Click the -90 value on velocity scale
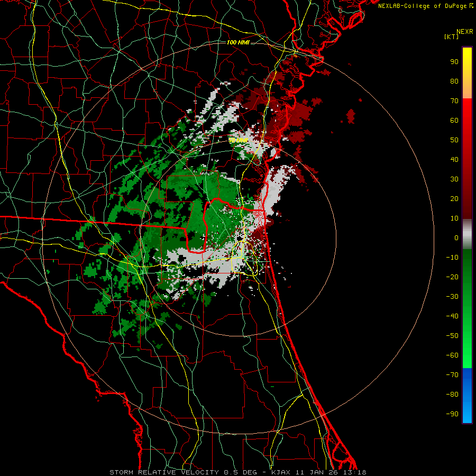This screenshot has width=476, height=476. point(452,414)
